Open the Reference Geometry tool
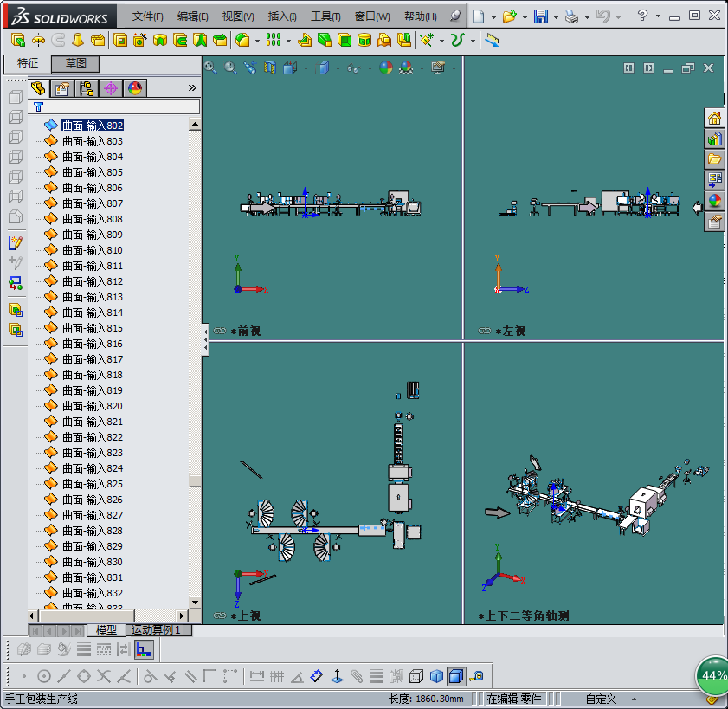728x709 pixels. pyautogui.click(x=427, y=41)
